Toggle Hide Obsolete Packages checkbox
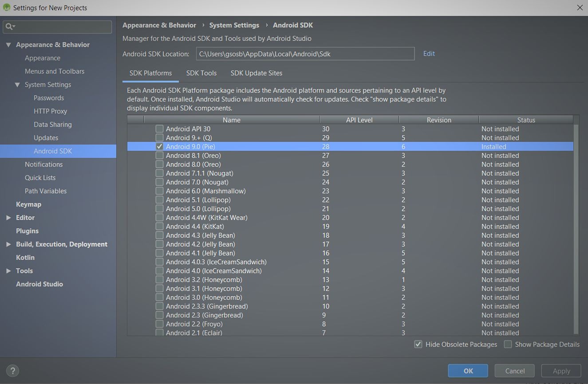Image resolution: width=588 pixels, height=384 pixels. 418,344
